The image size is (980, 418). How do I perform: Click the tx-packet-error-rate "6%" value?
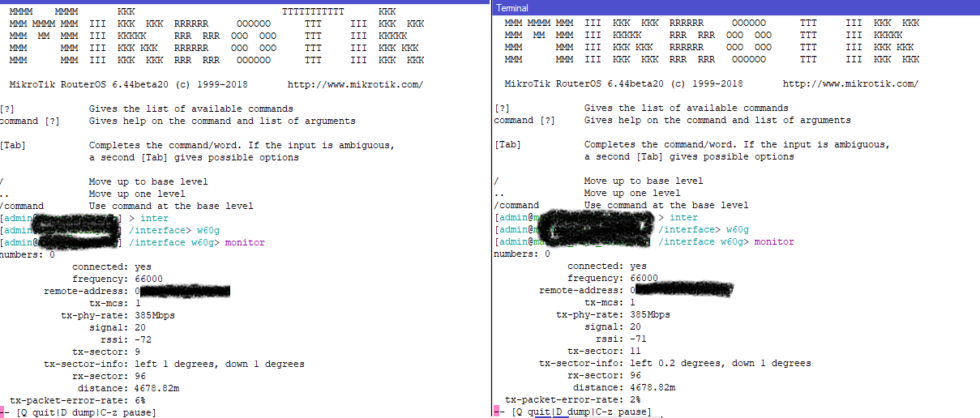[x=140, y=400]
